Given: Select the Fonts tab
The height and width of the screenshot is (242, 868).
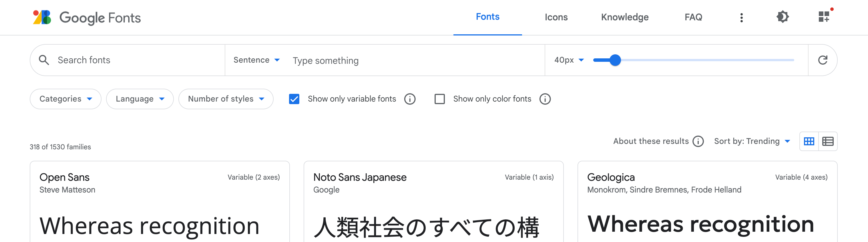Looking at the screenshot, I should tap(487, 17).
